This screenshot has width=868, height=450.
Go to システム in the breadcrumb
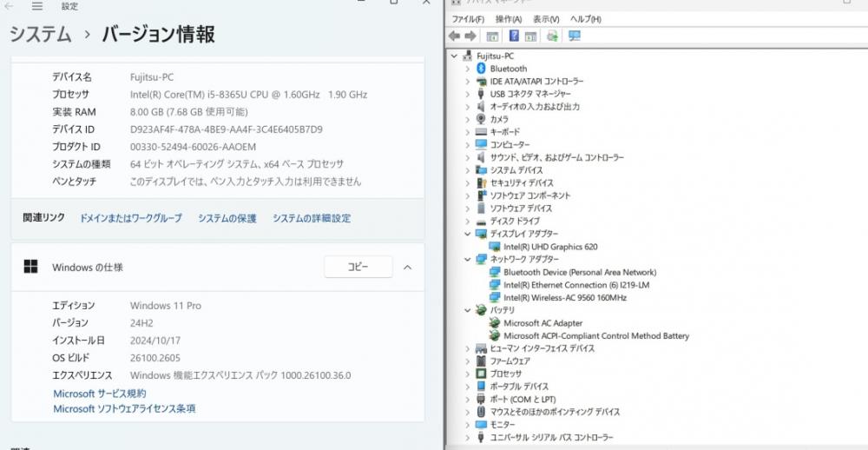41,35
